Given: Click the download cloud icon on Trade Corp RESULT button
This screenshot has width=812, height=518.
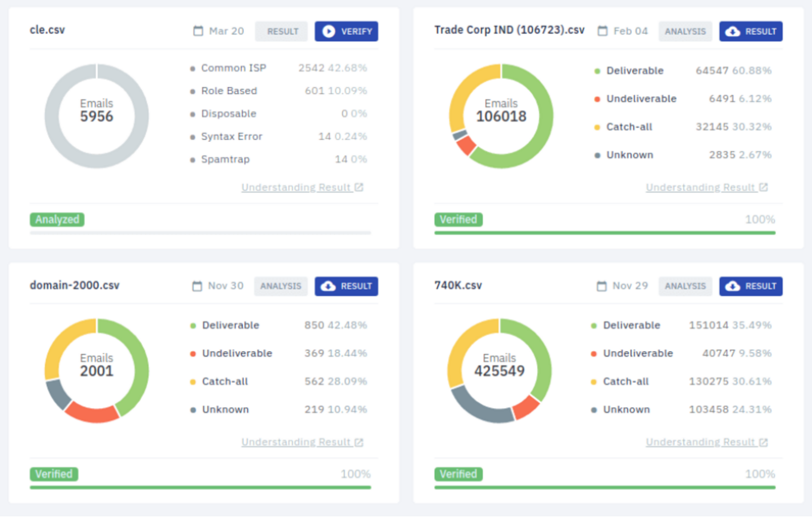Looking at the screenshot, I should [733, 31].
